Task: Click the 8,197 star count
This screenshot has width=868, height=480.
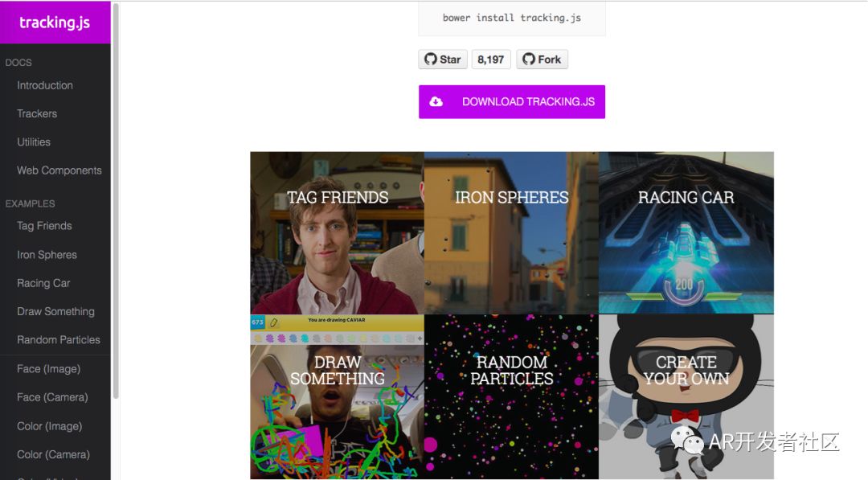Action: click(x=491, y=59)
